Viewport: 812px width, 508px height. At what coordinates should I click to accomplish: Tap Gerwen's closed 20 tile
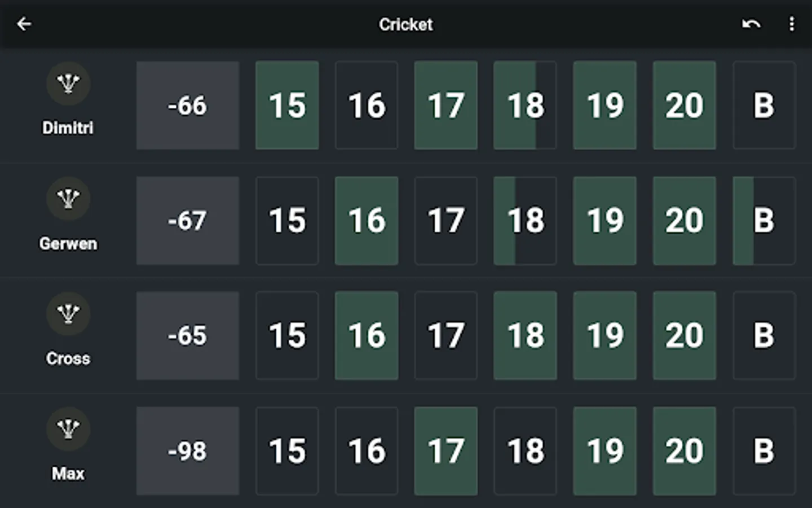pos(685,221)
